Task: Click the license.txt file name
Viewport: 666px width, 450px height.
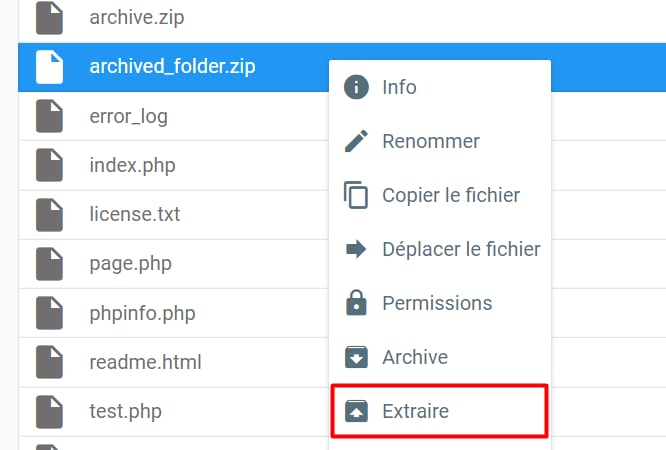Action: coord(134,214)
